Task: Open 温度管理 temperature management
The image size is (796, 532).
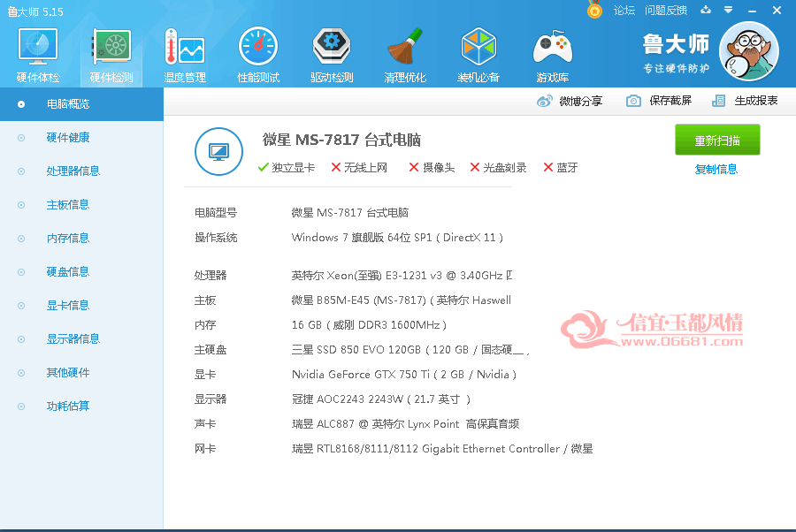Action: 185,56
